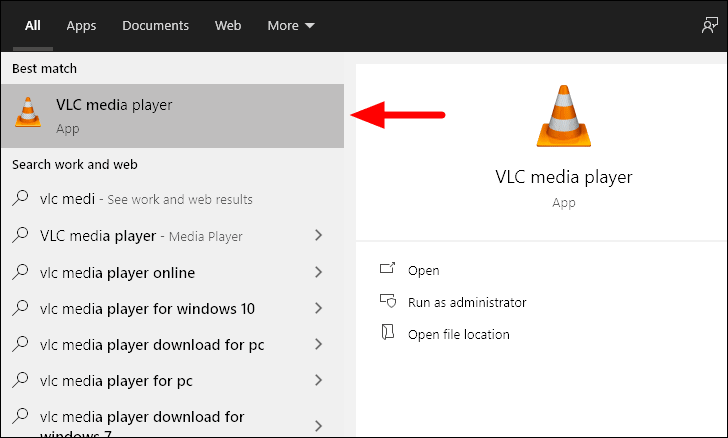
Task: Click the 'VLC media player' title in the preview pane
Action: point(564,177)
